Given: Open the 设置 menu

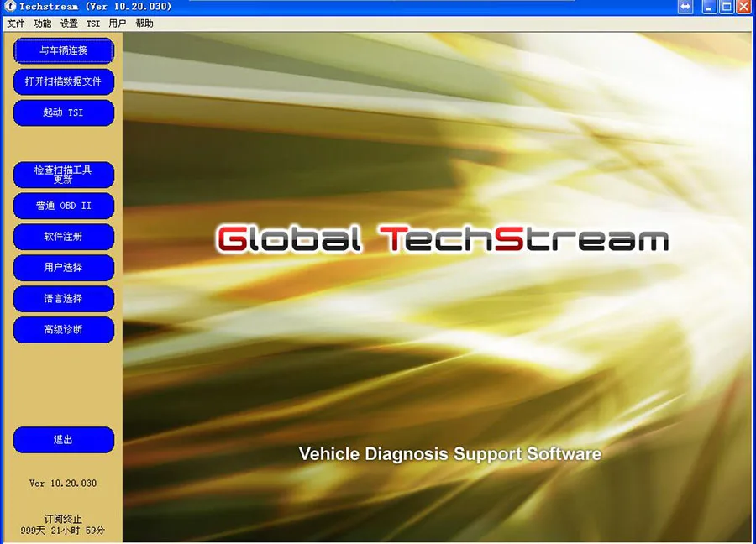Looking at the screenshot, I should (x=69, y=24).
